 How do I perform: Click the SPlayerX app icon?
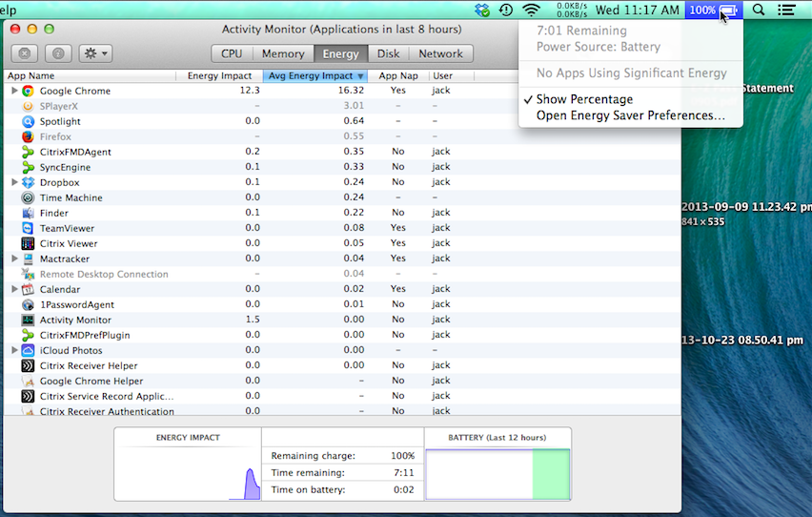point(28,106)
